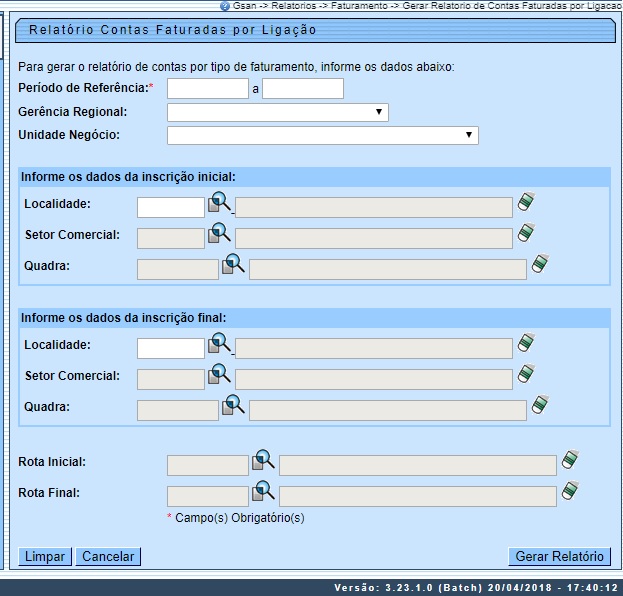Click the initial Quadra description field
This screenshot has width=623, height=596.
click(388, 269)
